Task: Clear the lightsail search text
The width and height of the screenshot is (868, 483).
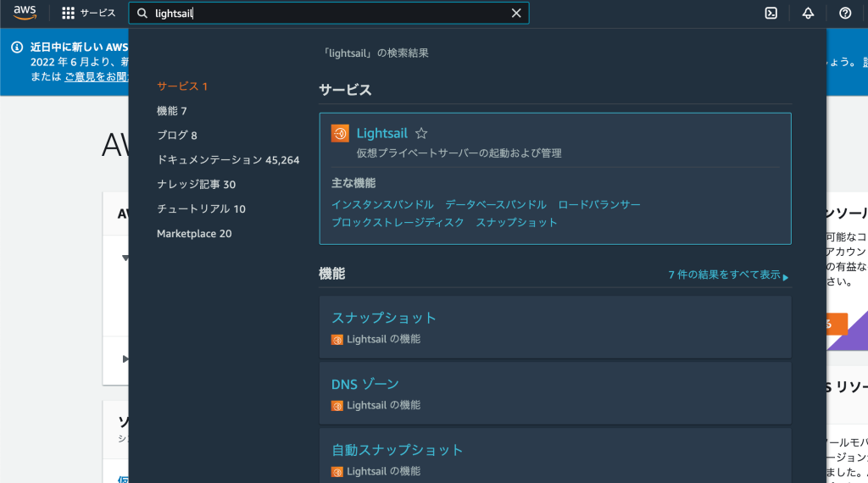Action: pos(516,14)
